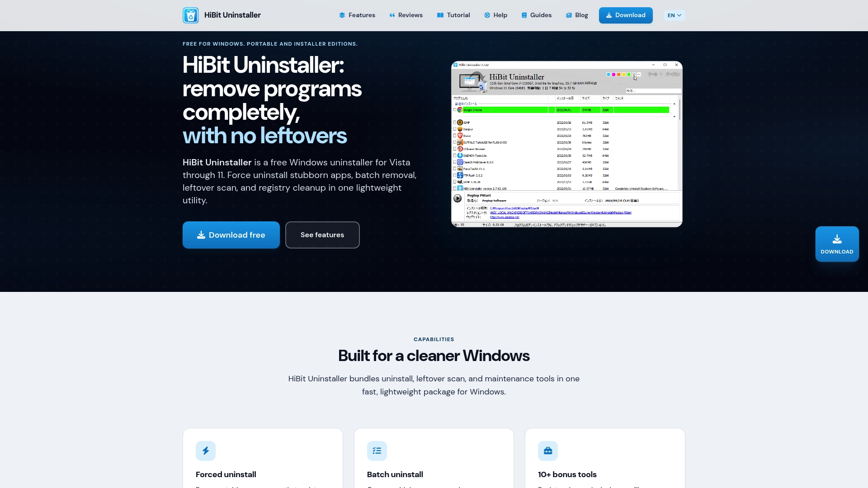Click the checklist Batch uninstall icon
Viewport: 868px width, 488px height.
click(x=377, y=451)
